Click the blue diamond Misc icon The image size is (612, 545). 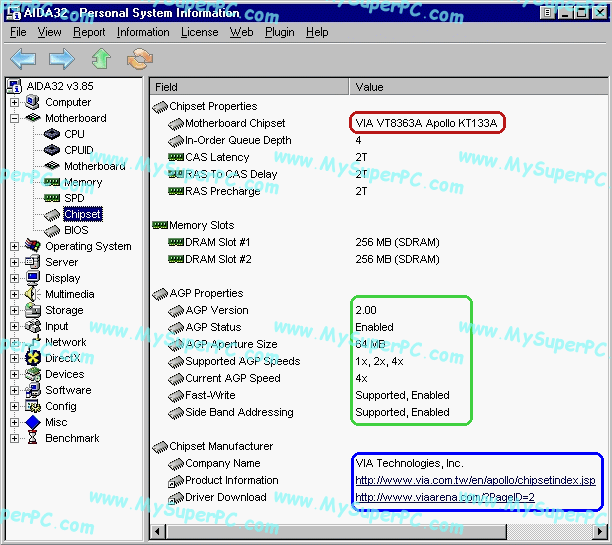point(32,422)
